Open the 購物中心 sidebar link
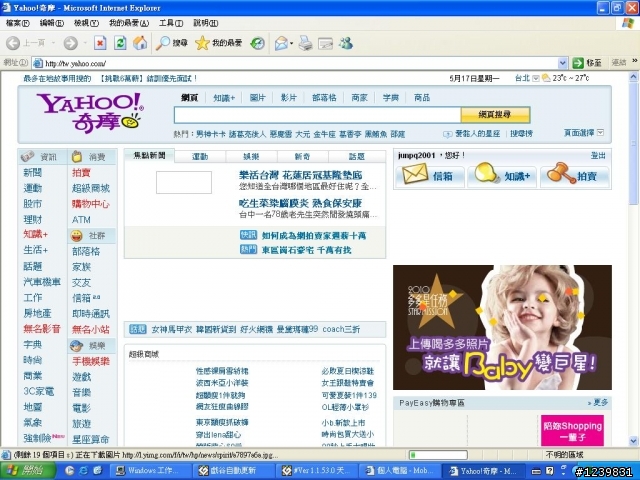640x480 pixels. click(91, 204)
